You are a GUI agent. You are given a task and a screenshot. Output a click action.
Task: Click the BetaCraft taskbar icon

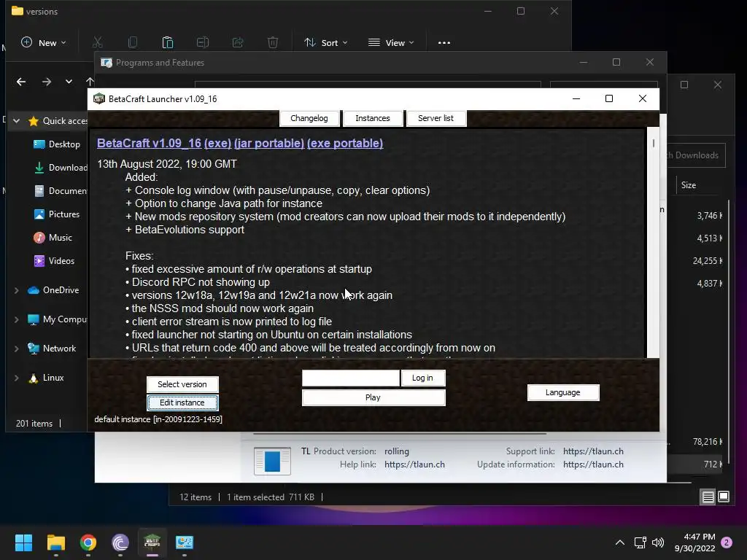click(152, 542)
